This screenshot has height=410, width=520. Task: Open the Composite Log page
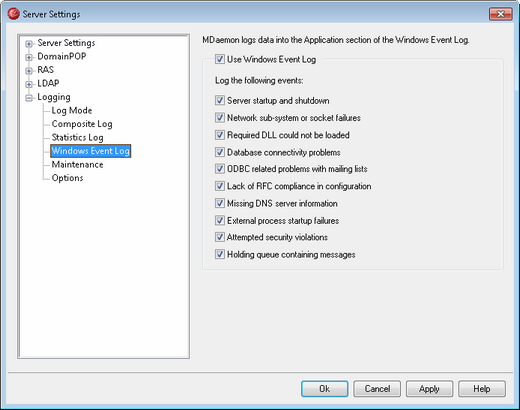point(82,124)
